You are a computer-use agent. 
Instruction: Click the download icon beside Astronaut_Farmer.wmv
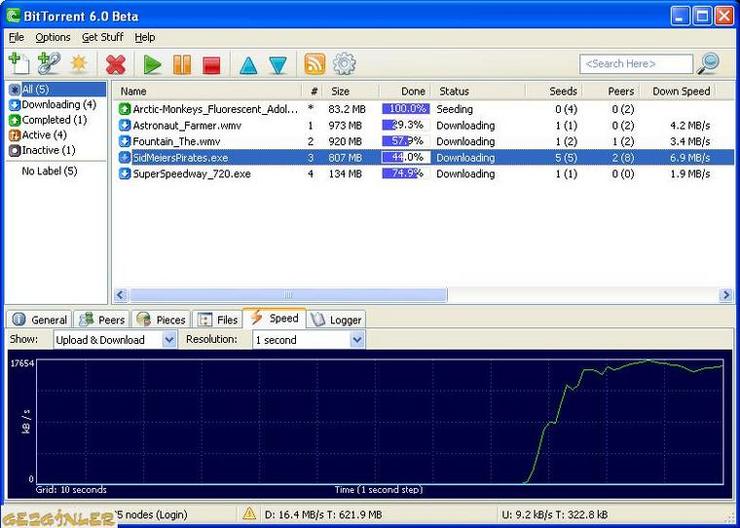point(124,126)
